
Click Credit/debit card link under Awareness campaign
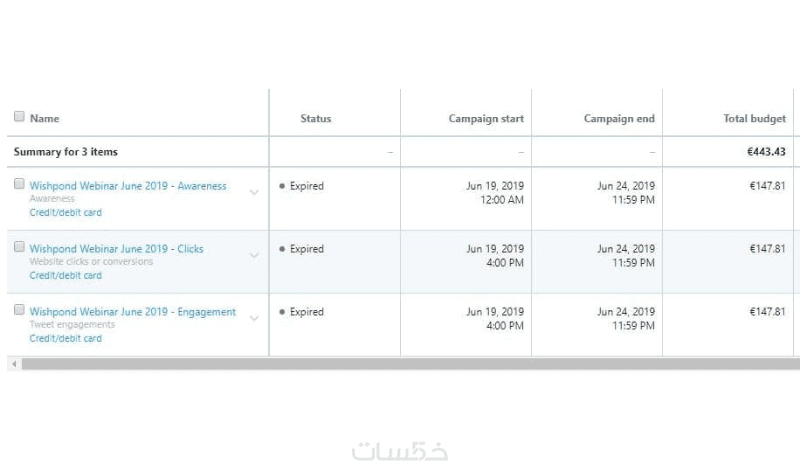pos(65,213)
